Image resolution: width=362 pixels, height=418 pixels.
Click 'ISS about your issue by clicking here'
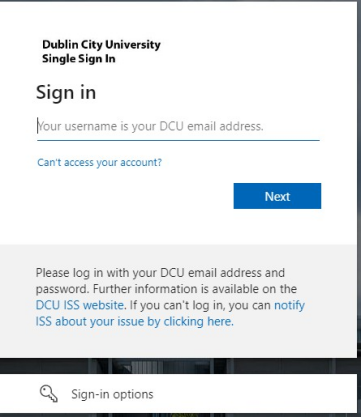(x=134, y=322)
